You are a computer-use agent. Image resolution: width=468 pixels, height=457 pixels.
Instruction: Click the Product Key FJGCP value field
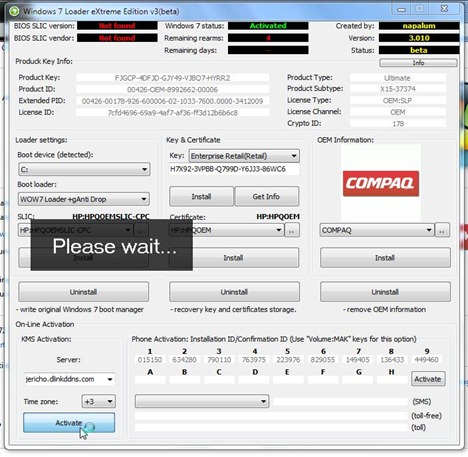[x=173, y=78]
